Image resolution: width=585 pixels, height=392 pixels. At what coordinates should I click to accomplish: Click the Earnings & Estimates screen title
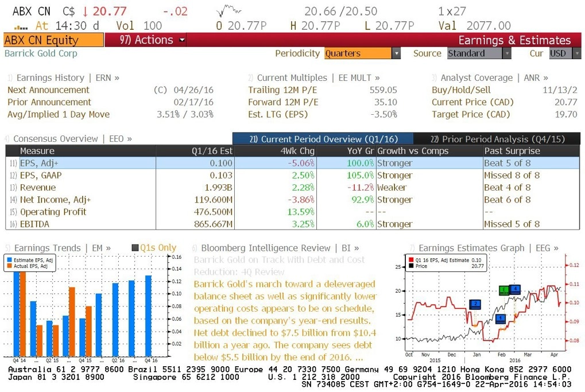[514, 40]
